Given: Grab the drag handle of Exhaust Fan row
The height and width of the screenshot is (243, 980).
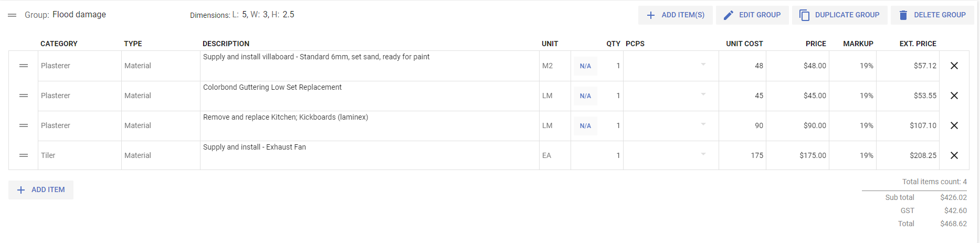Looking at the screenshot, I should point(24,155).
